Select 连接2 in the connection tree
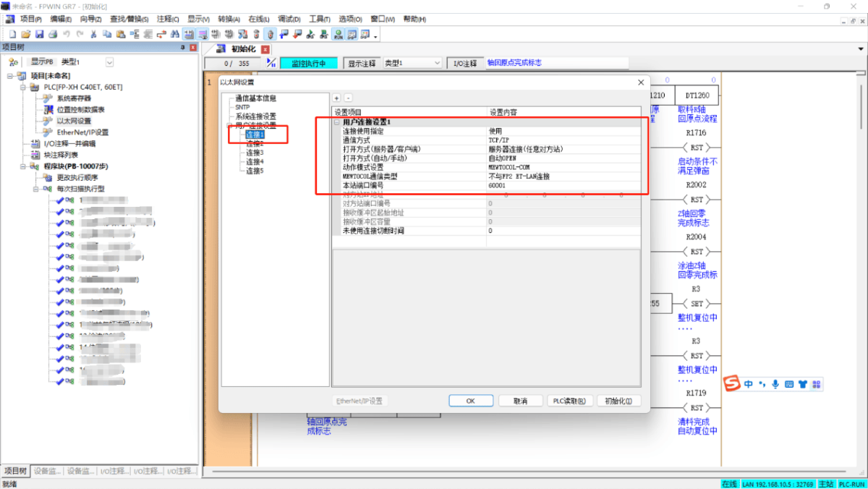Screen dimensions: 868x489 click(x=255, y=144)
